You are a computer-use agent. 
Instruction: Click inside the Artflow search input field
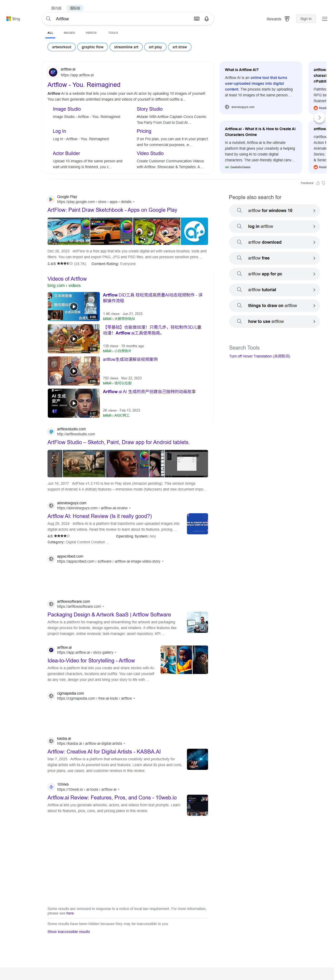click(122, 19)
